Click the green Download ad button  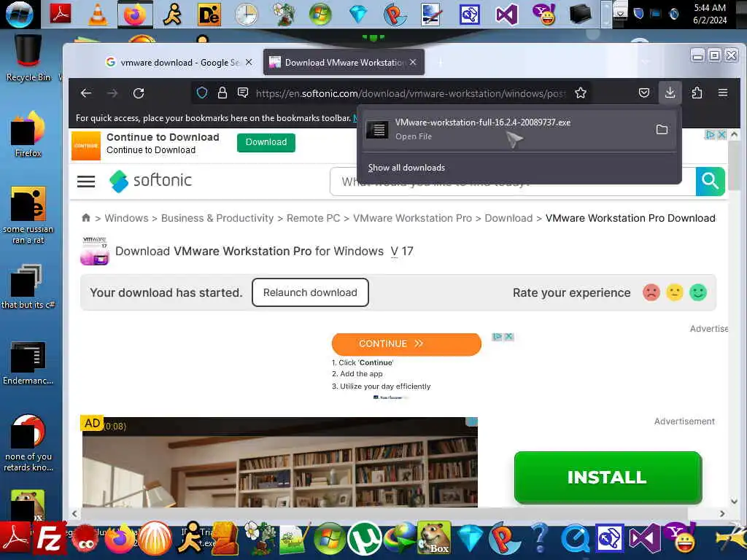[x=266, y=142]
